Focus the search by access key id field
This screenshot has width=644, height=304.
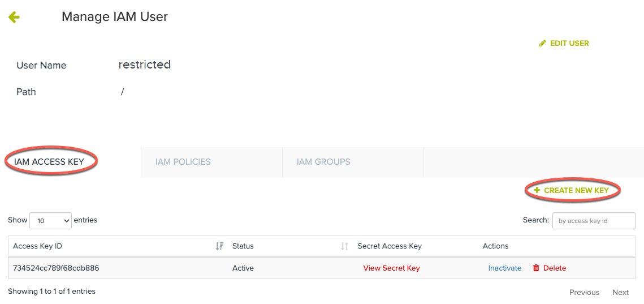[x=594, y=221]
